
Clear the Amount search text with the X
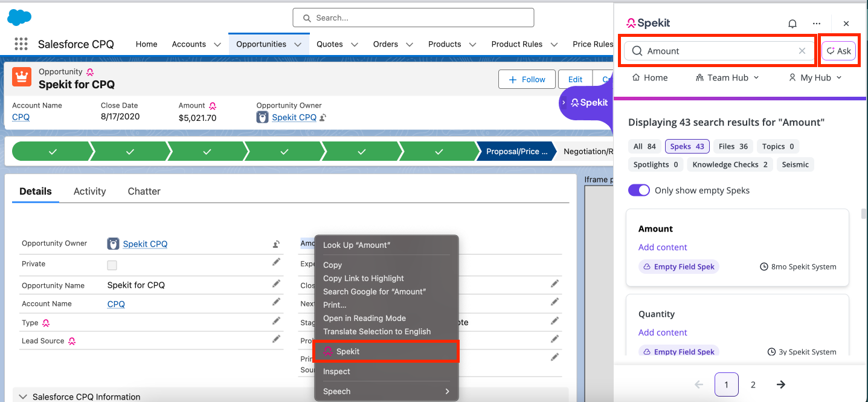click(x=802, y=51)
